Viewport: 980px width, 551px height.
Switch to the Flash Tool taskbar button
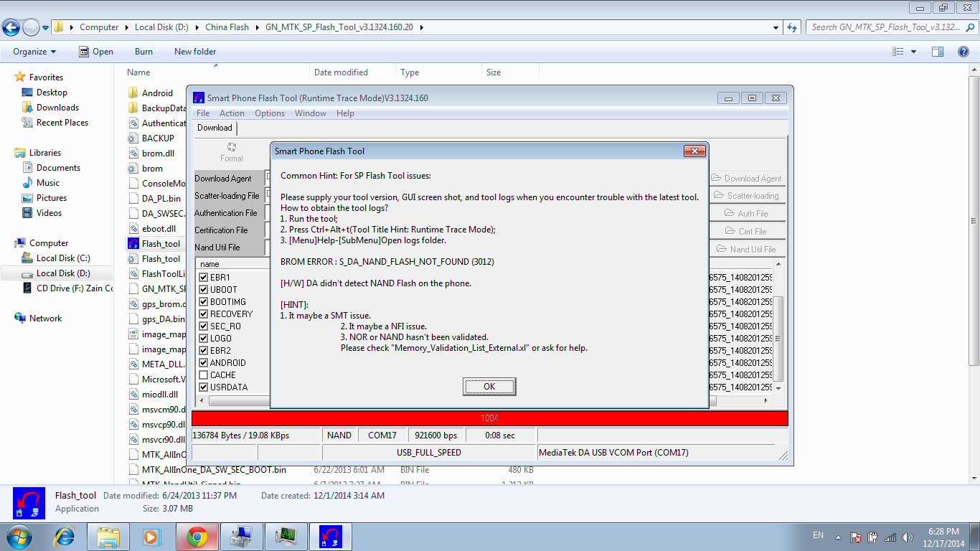[331, 537]
